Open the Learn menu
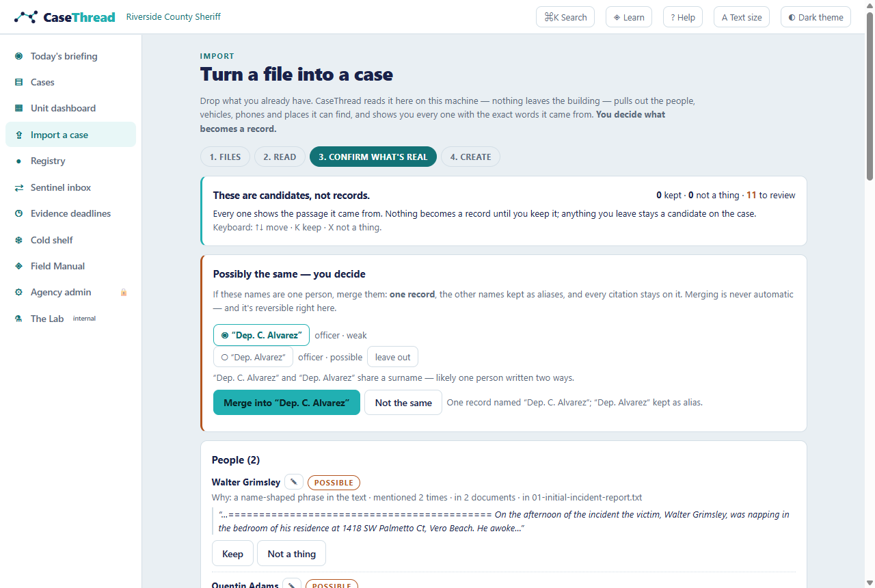This screenshot has width=875, height=588. click(629, 17)
